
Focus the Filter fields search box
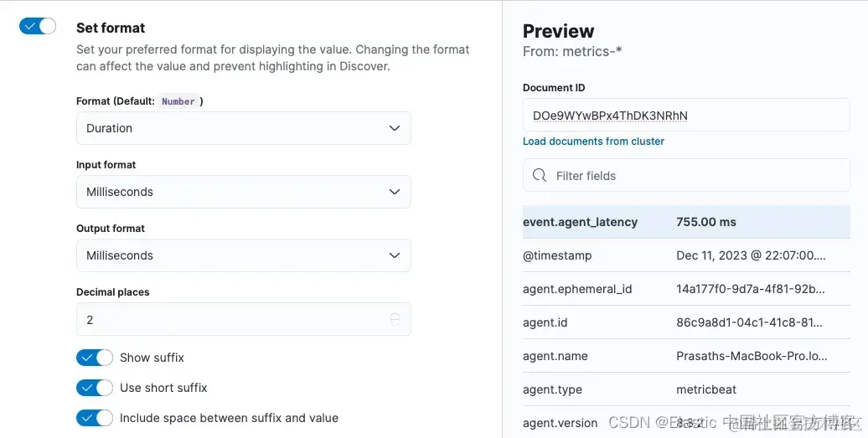695,176
